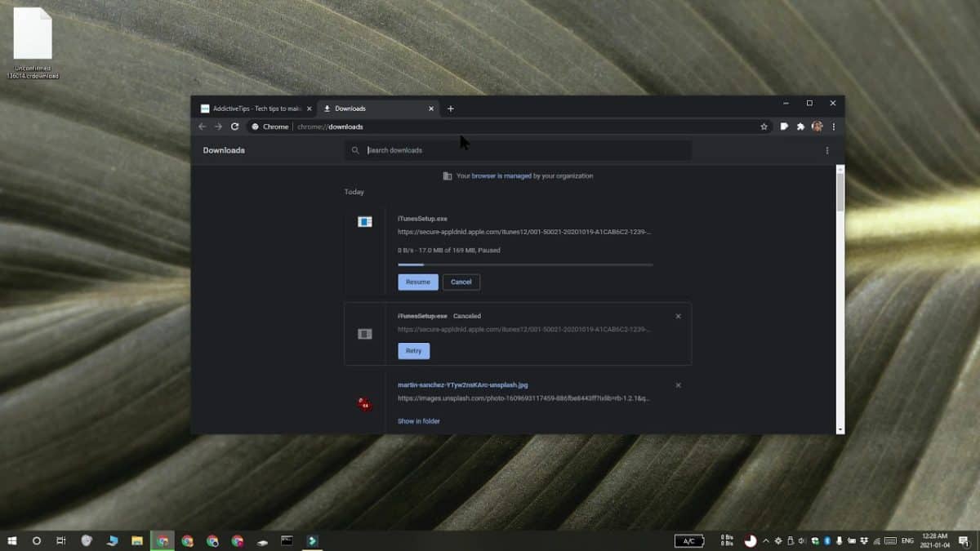The width and height of the screenshot is (980, 551).
Task: Retry the canceled iTunesSetup.exe download
Action: 414,351
